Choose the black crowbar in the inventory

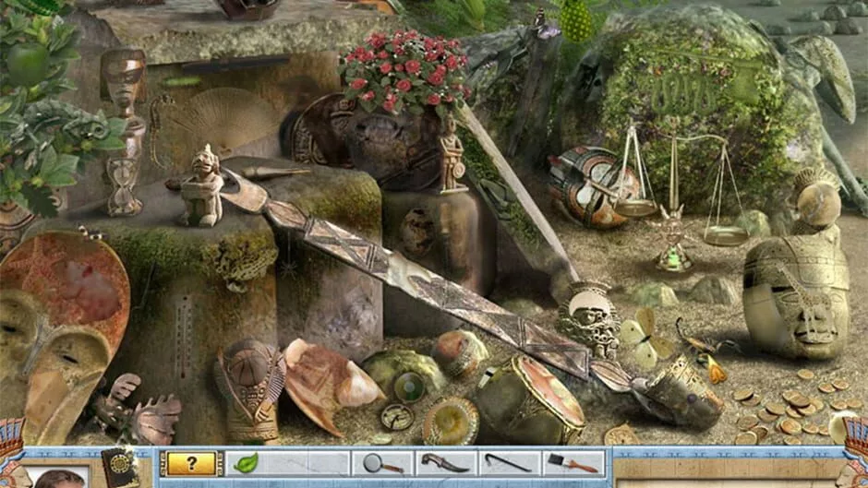click(x=508, y=462)
